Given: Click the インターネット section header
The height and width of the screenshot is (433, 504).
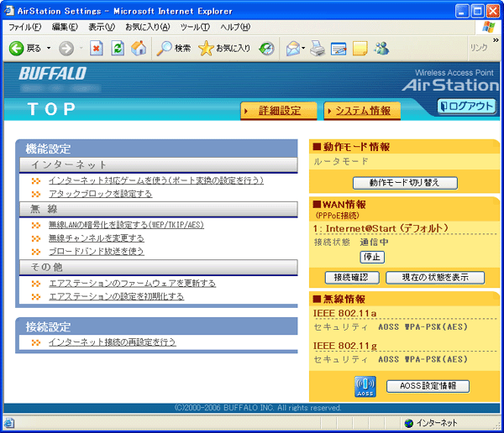Looking at the screenshot, I should [159, 164].
